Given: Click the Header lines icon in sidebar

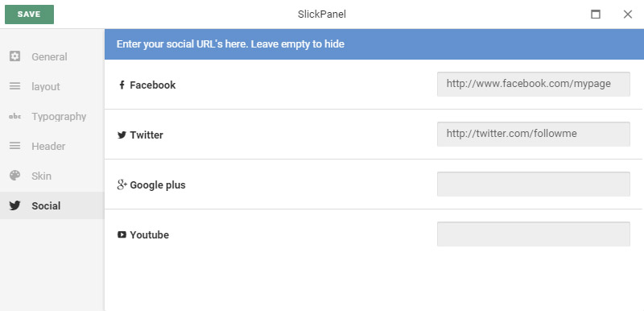Looking at the screenshot, I should click(14, 146).
